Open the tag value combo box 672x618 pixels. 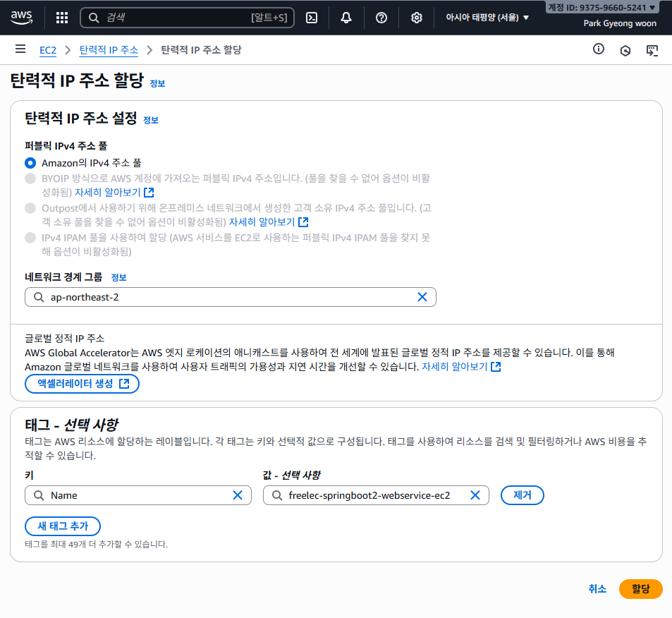[x=376, y=495]
